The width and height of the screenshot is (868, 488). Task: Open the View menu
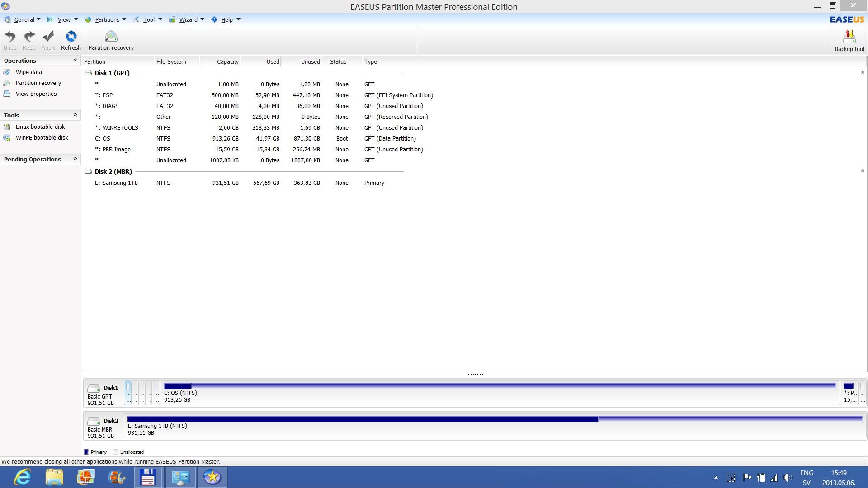coord(64,19)
